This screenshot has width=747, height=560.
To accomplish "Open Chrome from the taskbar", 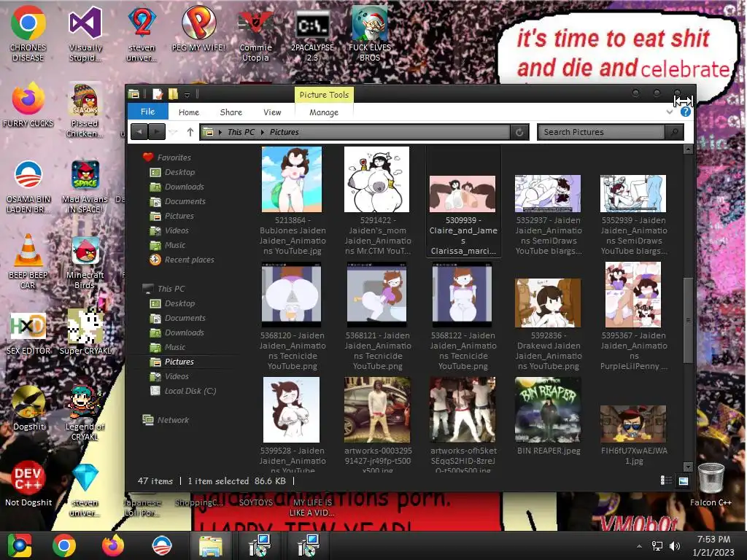I will (64, 545).
